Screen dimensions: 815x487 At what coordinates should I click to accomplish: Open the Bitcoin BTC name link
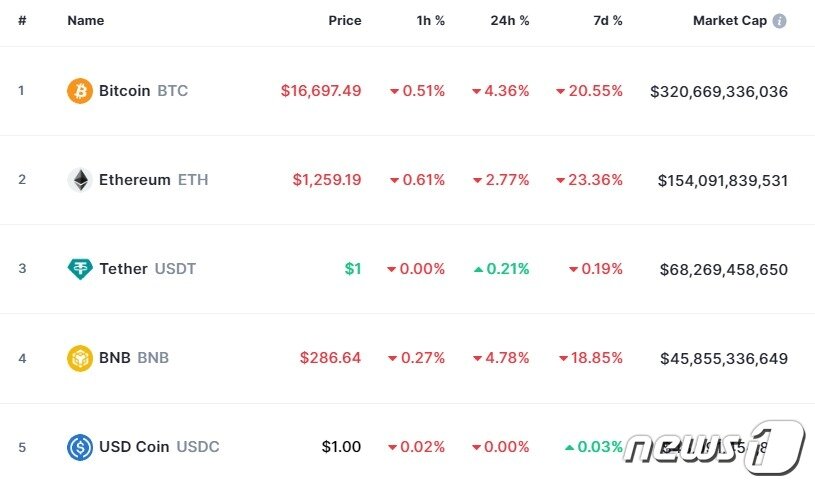pos(143,91)
